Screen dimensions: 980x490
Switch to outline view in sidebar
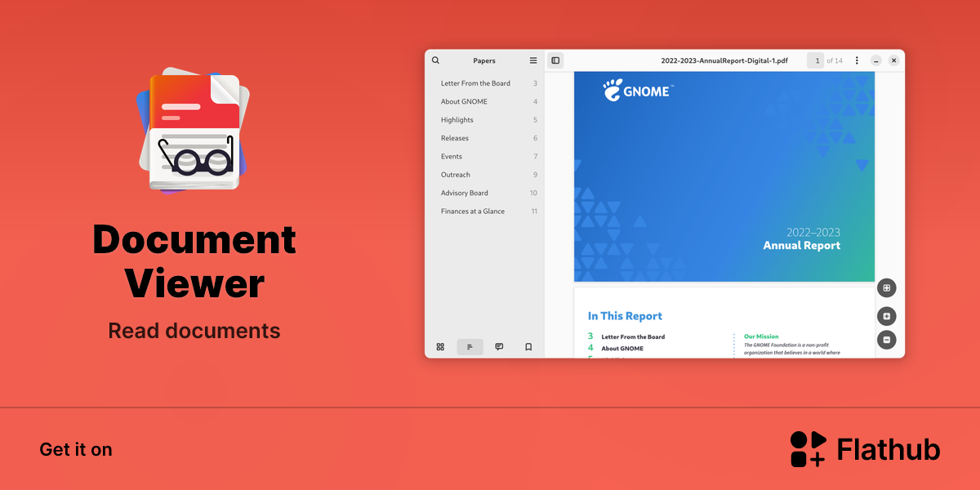click(x=470, y=347)
